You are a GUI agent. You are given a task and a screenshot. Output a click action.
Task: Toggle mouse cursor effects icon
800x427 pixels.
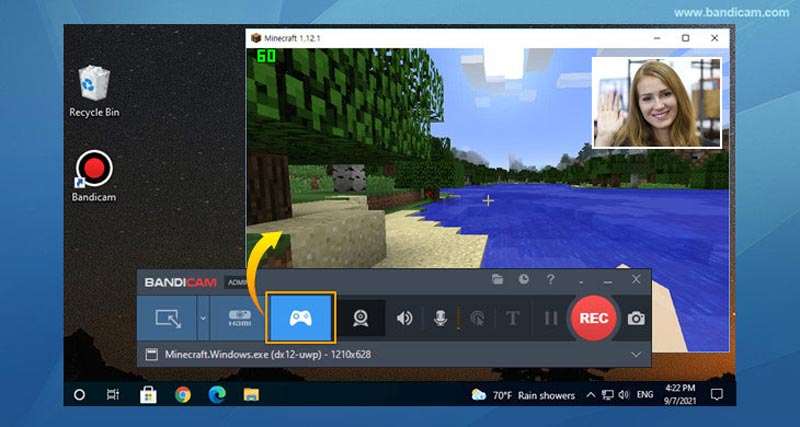tap(478, 319)
